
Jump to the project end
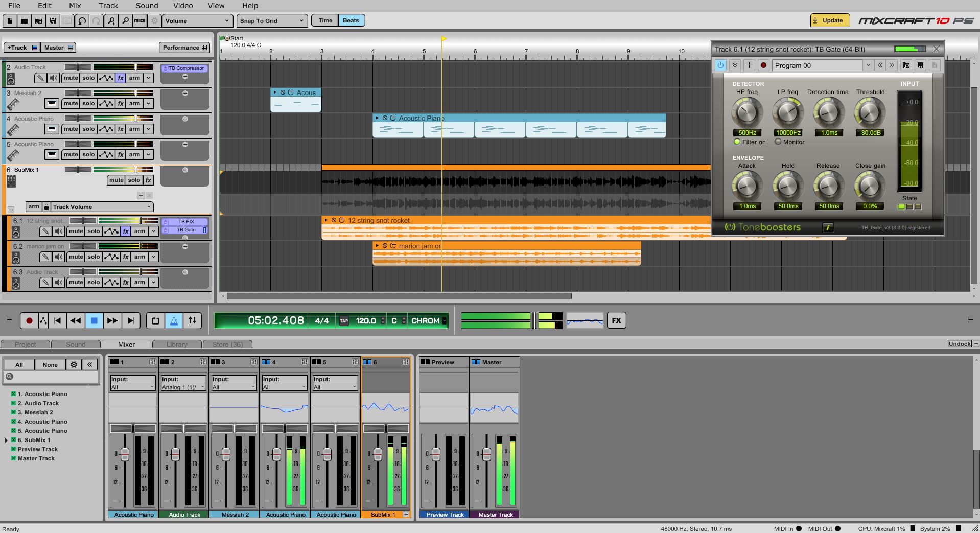(131, 321)
